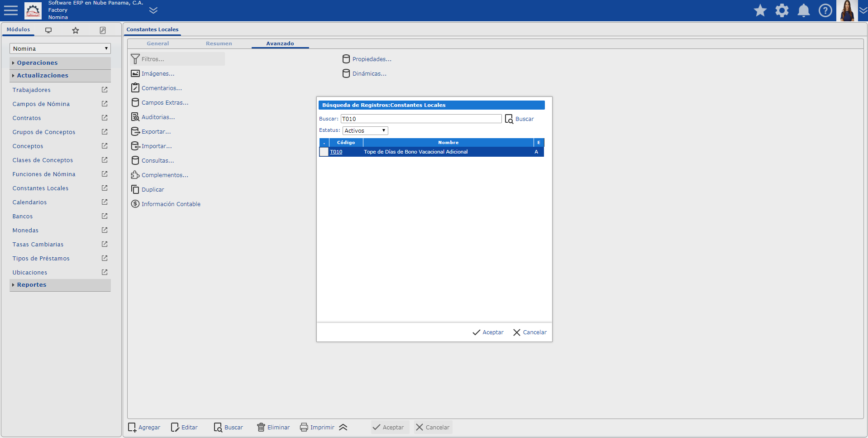The image size is (868, 438).
Task: Open Campos de Nómina from sidebar
Action: pos(41,104)
